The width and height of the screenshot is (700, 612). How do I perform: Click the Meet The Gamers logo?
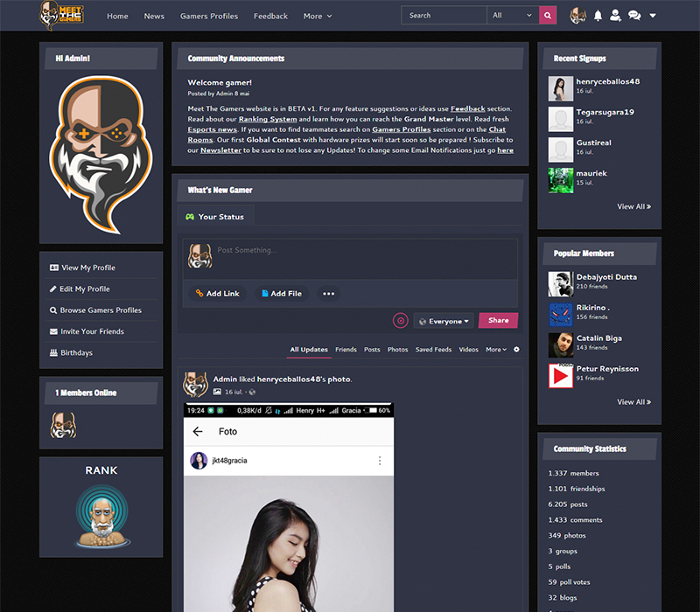[60, 15]
